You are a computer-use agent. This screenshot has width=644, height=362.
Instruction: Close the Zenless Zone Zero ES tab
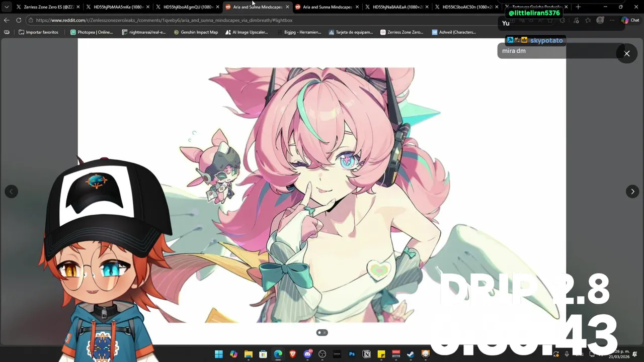pyautogui.click(x=78, y=7)
